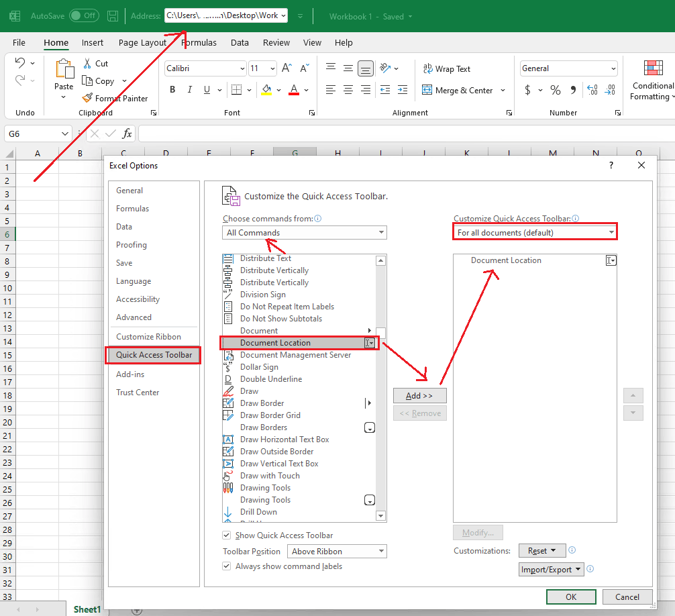The image size is (675, 616).
Task: Click Center horizontal alignment icon
Action: click(348, 89)
